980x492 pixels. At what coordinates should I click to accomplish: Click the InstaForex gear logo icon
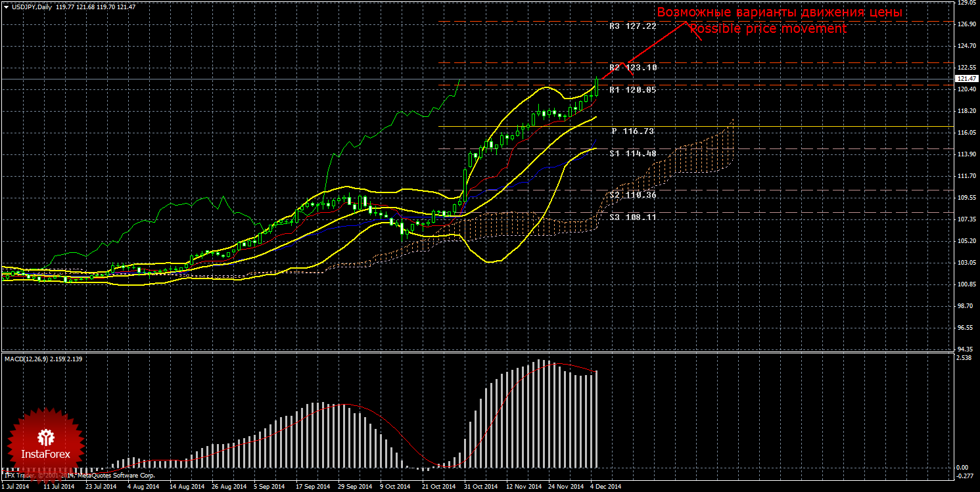click(x=45, y=436)
